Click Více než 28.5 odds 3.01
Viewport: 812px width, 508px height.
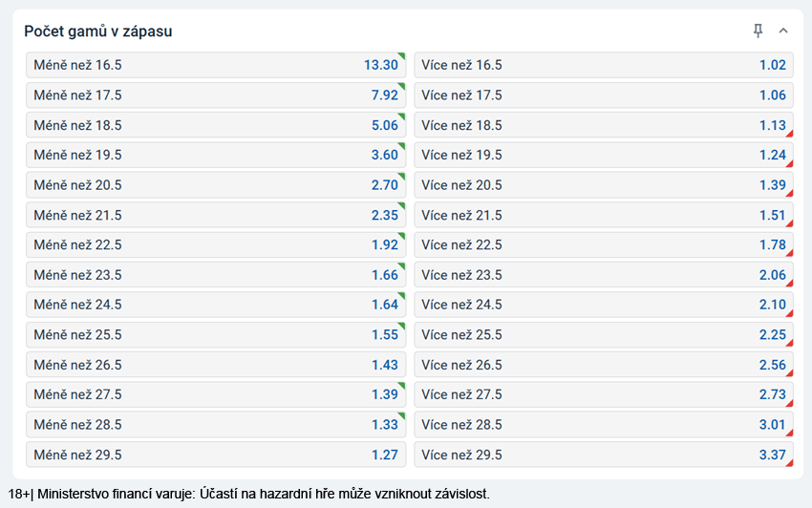pyautogui.click(x=603, y=425)
